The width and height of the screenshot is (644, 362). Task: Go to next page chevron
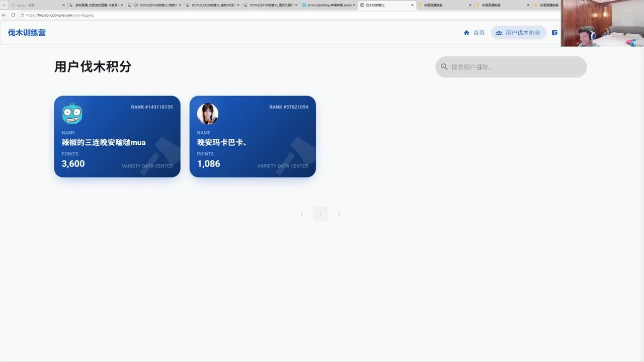339,214
